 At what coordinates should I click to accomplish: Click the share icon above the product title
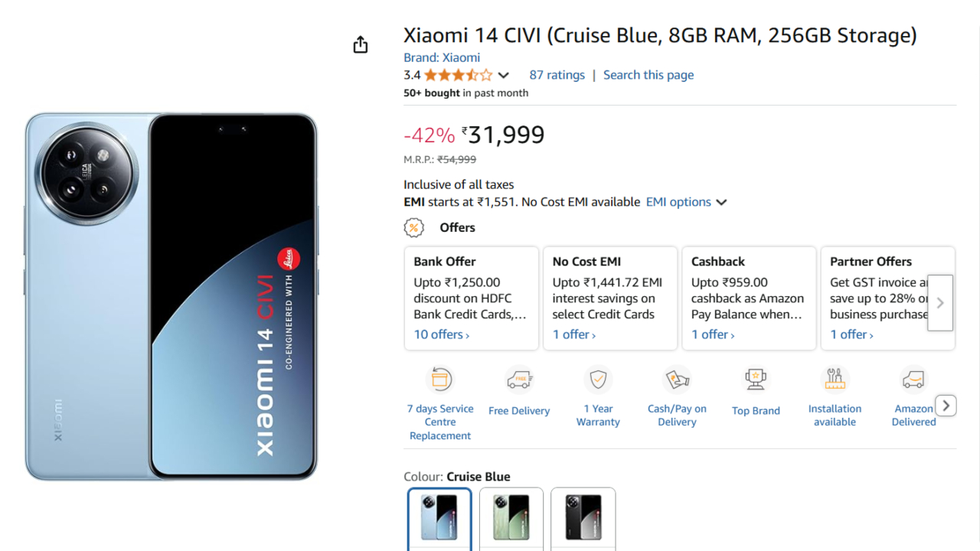tap(360, 44)
